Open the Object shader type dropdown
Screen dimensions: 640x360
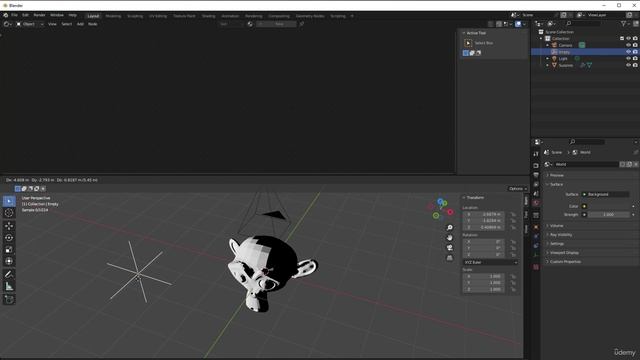30,24
